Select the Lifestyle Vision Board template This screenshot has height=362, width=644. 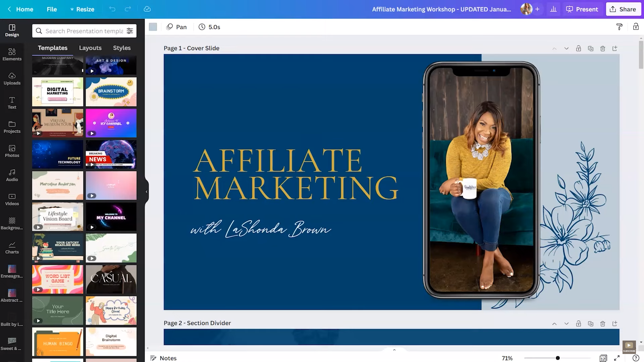58,217
